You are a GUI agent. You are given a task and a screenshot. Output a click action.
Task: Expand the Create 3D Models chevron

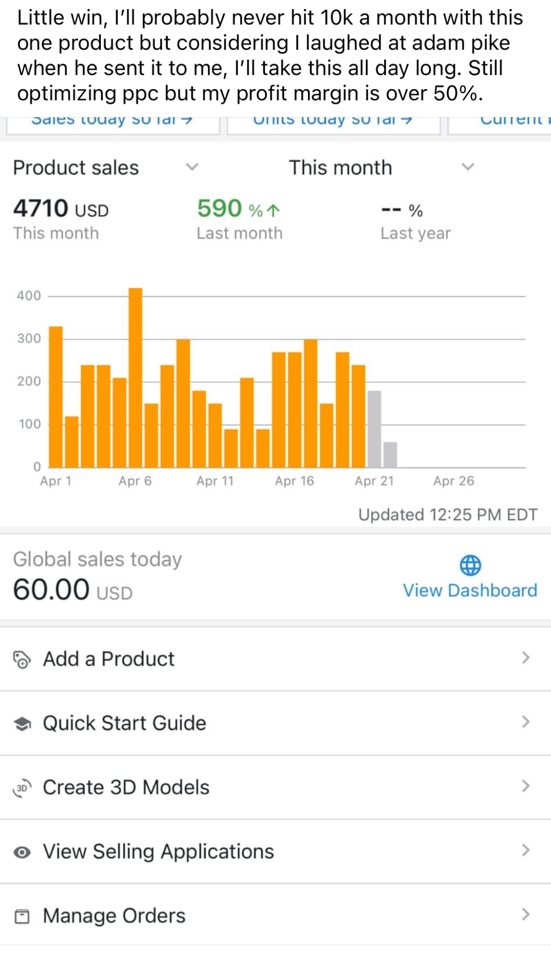point(526,786)
